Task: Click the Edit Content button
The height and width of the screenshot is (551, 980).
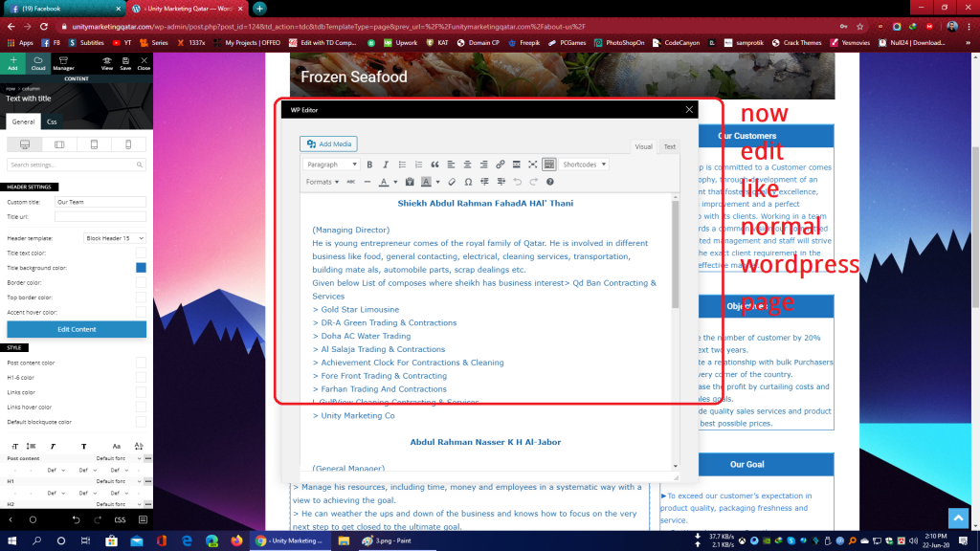Action: coord(77,329)
